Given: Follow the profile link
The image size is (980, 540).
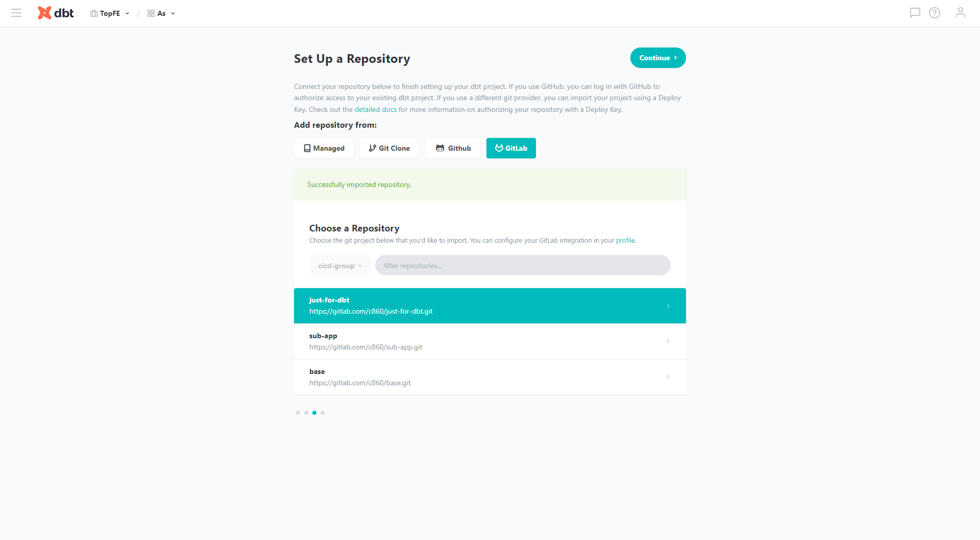Looking at the screenshot, I should (625, 241).
